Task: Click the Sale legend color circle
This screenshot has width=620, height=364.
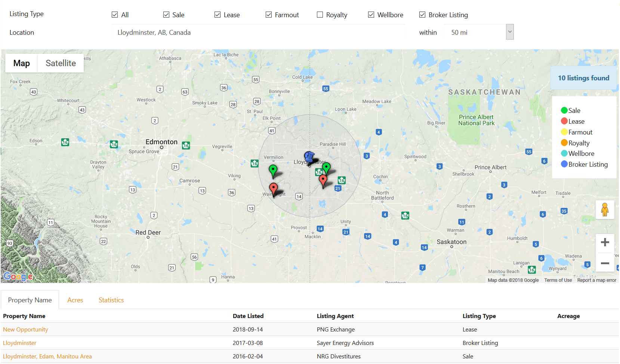Action: pos(564,110)
